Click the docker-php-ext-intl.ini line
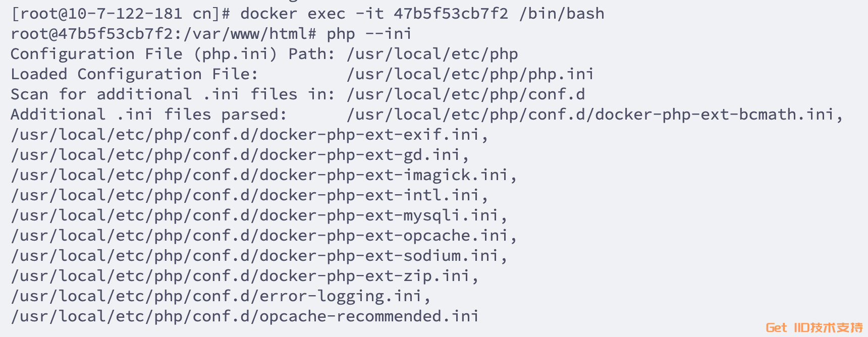Viewport: 868px width, 337px height. [249, 195]
